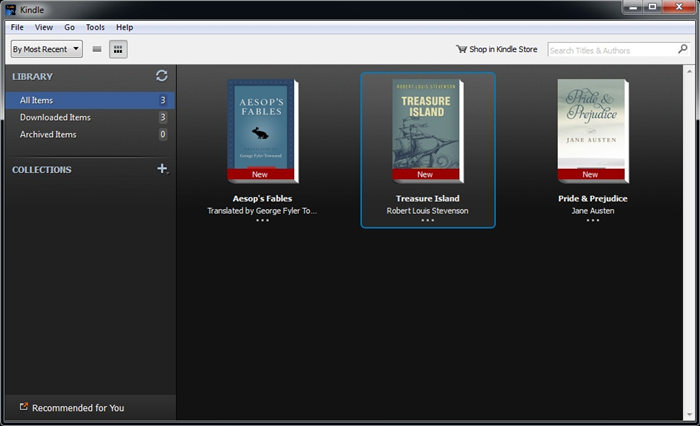Select the Pride & Prejudice book cover

tap(593, 131)
